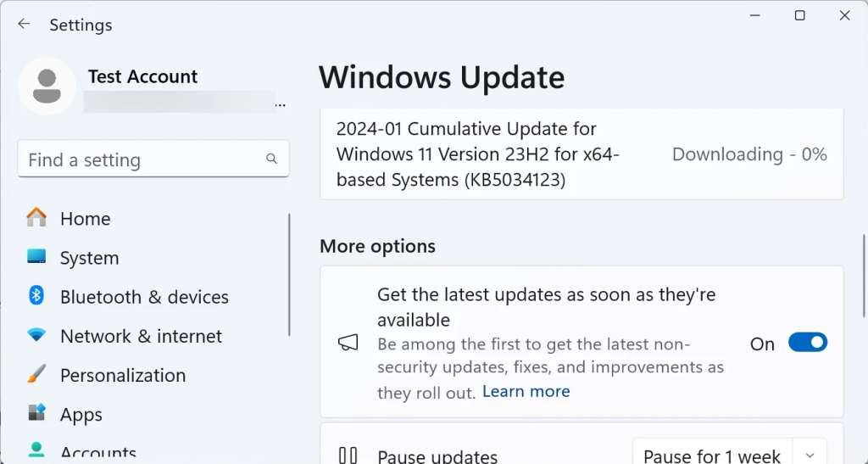Click the Bluetooth icon in sidebar

coord(36,296)
